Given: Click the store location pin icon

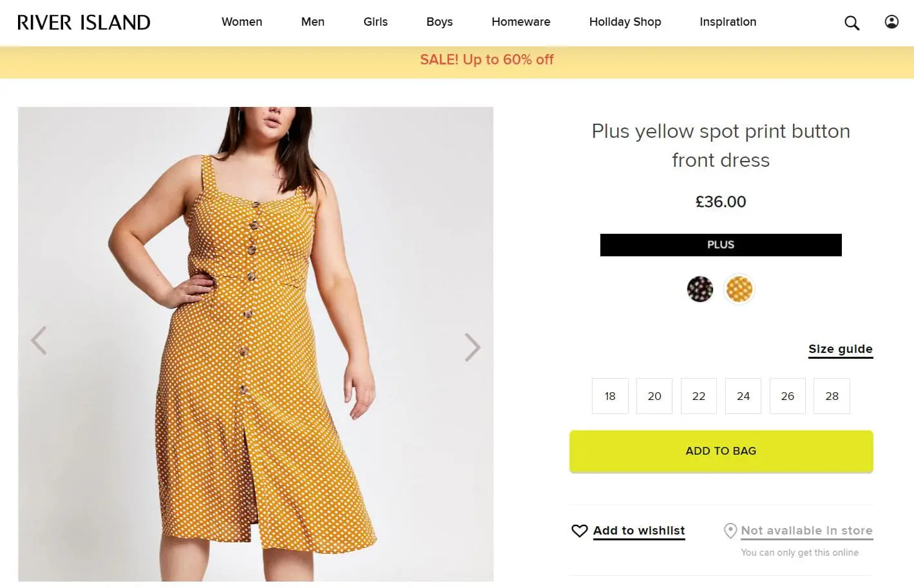Looking at the screenshot, I should [730, 531].
